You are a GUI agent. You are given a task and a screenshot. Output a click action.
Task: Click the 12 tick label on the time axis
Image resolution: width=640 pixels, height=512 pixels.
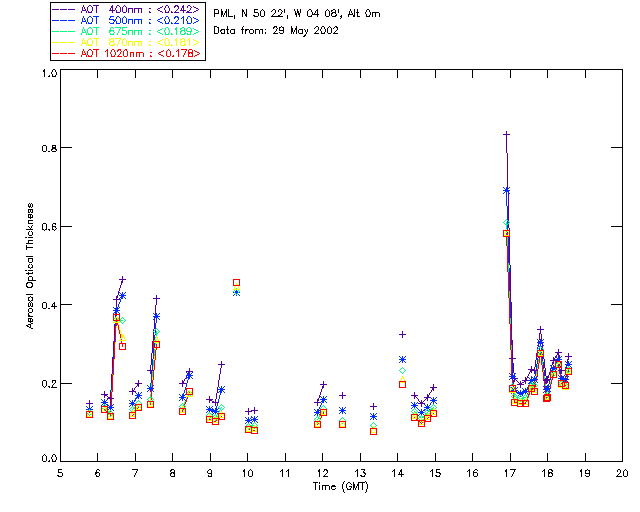[x=322, y=473]
